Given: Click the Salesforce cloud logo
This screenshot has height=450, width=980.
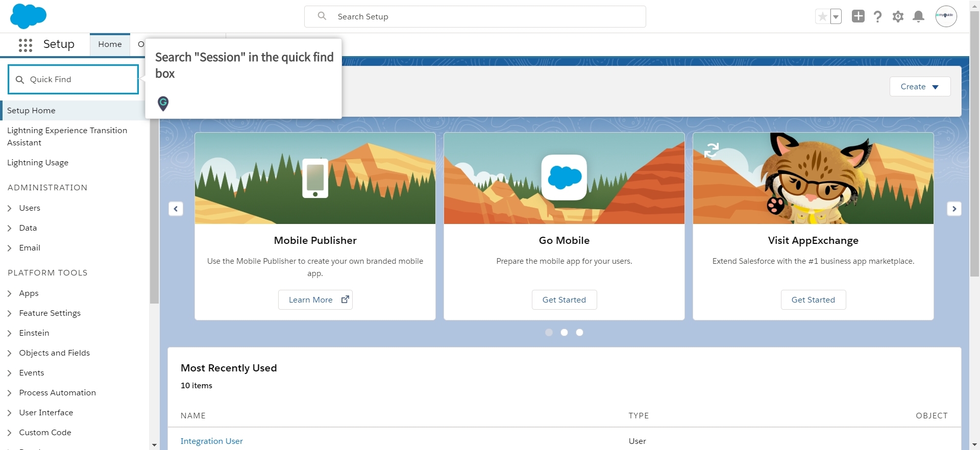Looking at the screenshot, I should click(28, 16).
